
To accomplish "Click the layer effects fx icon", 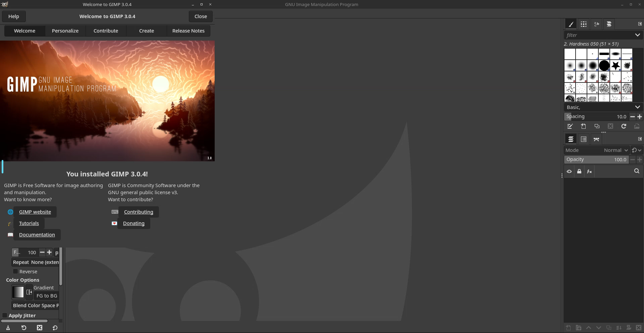I will tap(589, 172).
